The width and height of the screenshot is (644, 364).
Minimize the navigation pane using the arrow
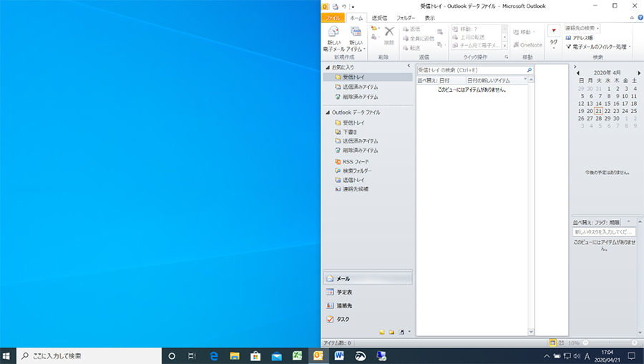click(409, 66)
